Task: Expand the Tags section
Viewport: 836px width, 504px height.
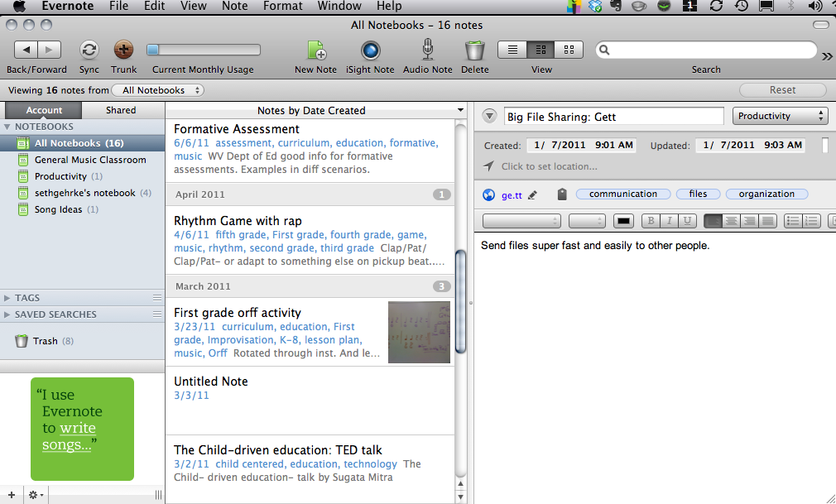Action: coord(8,298)
